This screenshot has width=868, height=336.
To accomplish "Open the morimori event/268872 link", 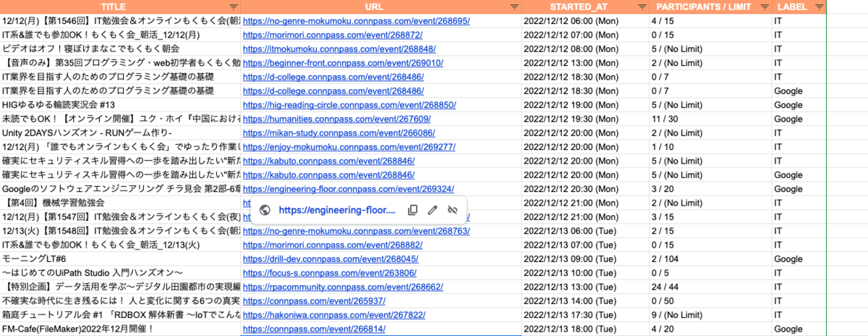I will tap(333, 35).
